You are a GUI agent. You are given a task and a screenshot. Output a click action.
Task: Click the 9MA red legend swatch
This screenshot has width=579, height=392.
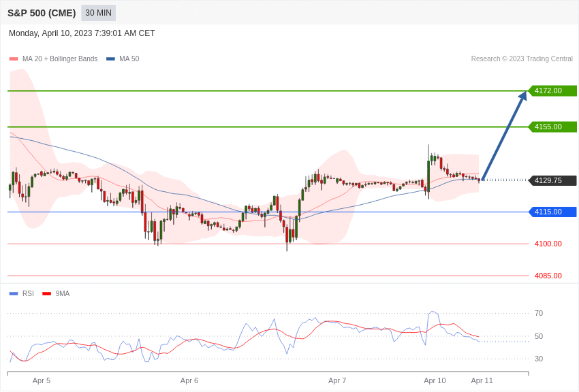tap(47, 294)
